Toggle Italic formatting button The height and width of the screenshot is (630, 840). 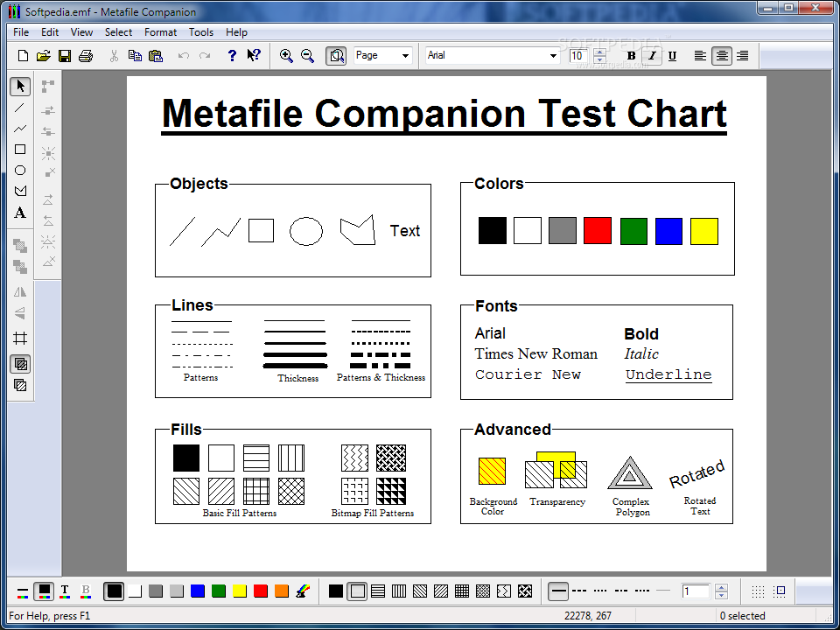(652, 56)
